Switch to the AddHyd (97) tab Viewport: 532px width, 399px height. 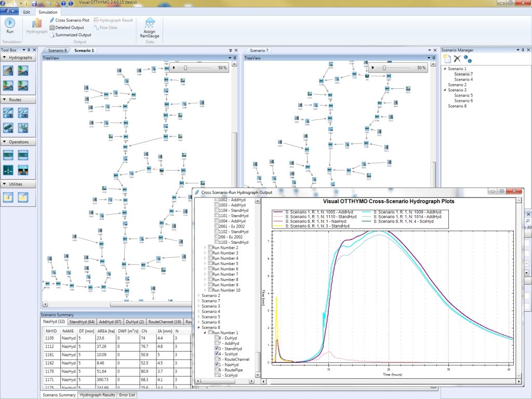(x=110, y=322)
